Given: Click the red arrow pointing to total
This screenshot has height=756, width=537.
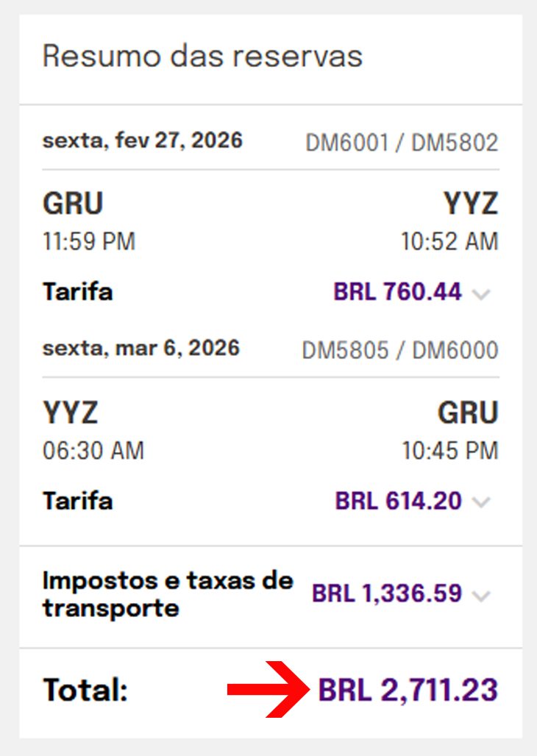Looking at the screenshot, I should [268, 690].
